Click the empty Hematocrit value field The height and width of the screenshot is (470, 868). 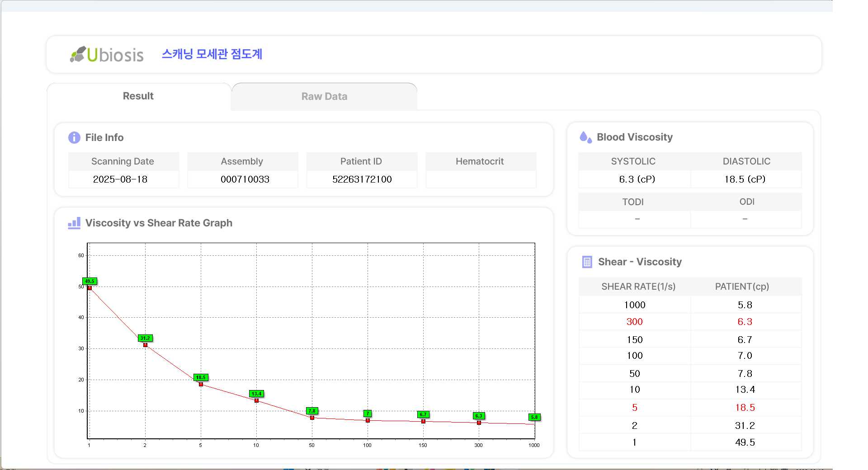481,179
